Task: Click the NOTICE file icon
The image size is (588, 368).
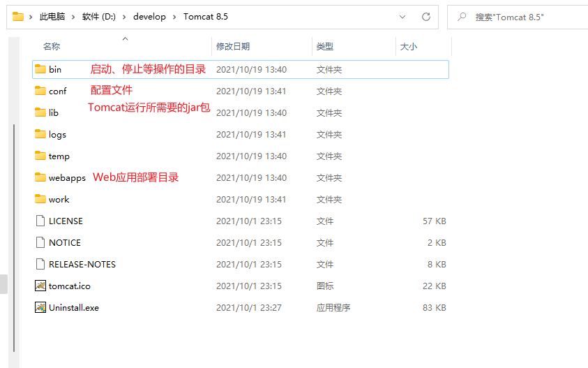Action: (x=40, y=242)
